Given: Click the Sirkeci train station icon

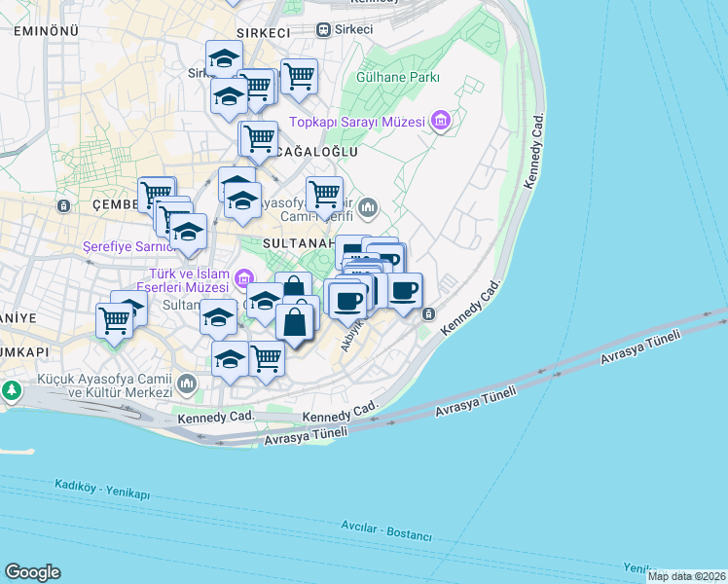Looking at the screenshot, I should coord(322,30).
